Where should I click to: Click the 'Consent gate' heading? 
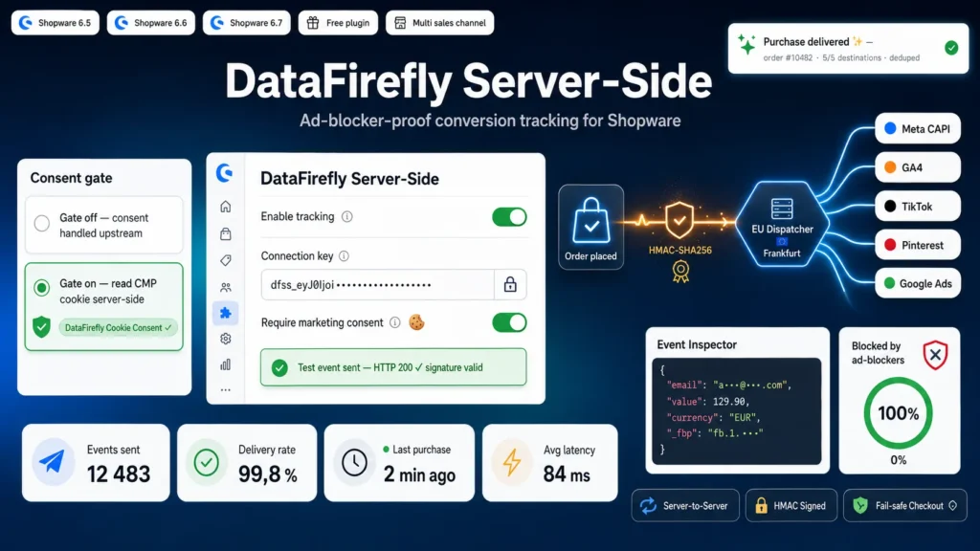(x=71, y=178)
